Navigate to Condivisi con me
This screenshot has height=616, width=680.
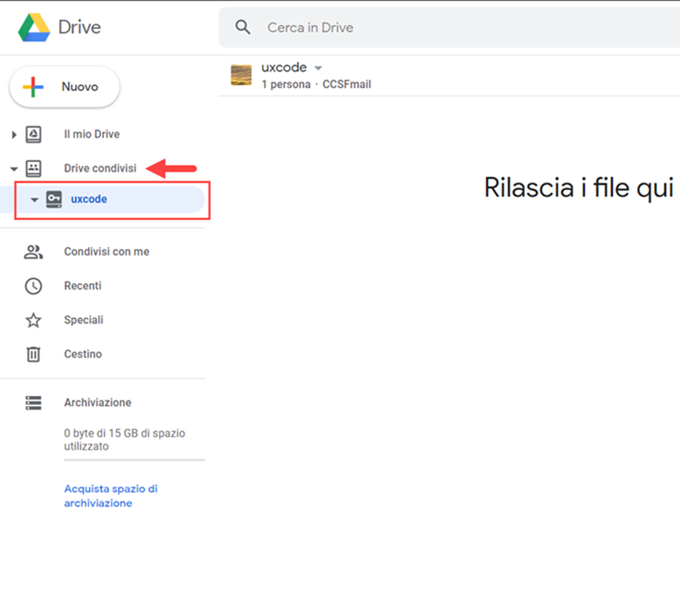pos(106,251)
